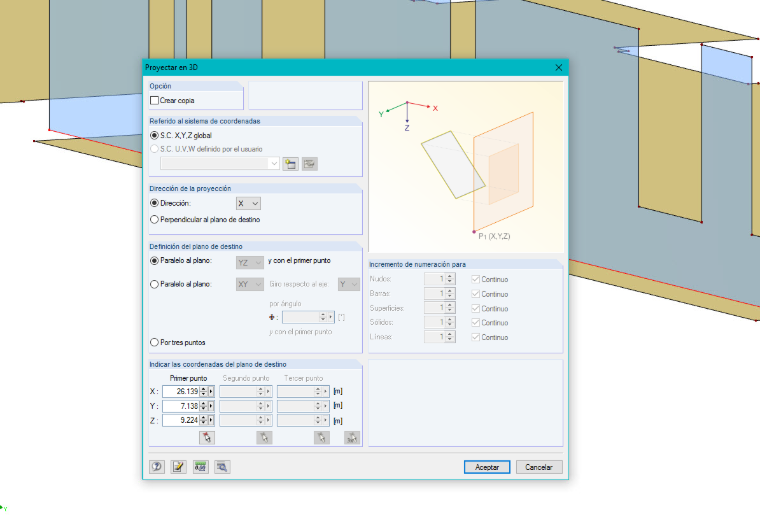Click the Tercer punto column header
The width and height of the screenshot is (760, 531).
point(303,378)
